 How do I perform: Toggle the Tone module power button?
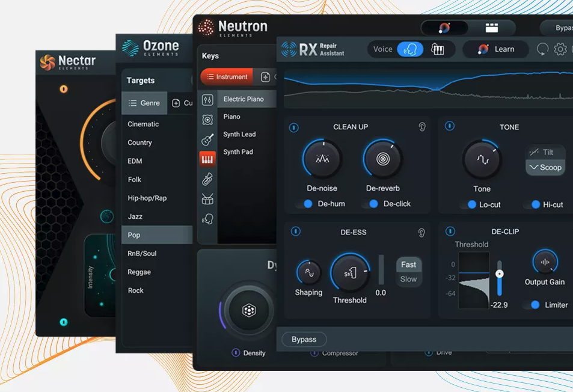450,126
